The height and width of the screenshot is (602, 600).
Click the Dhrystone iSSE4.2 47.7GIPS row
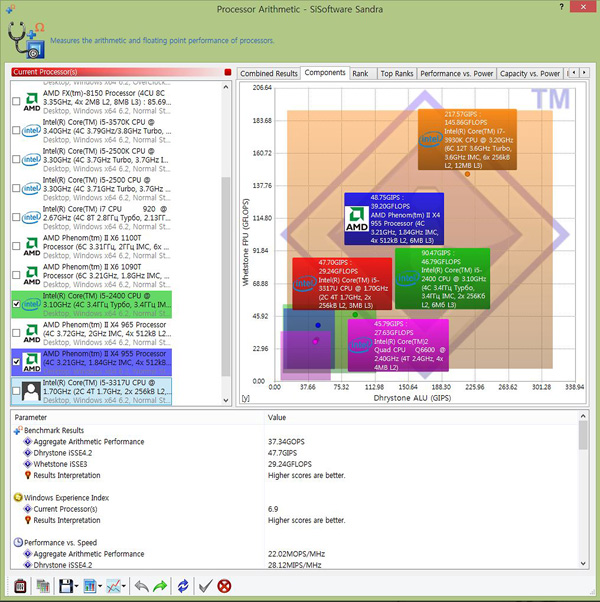295,453
